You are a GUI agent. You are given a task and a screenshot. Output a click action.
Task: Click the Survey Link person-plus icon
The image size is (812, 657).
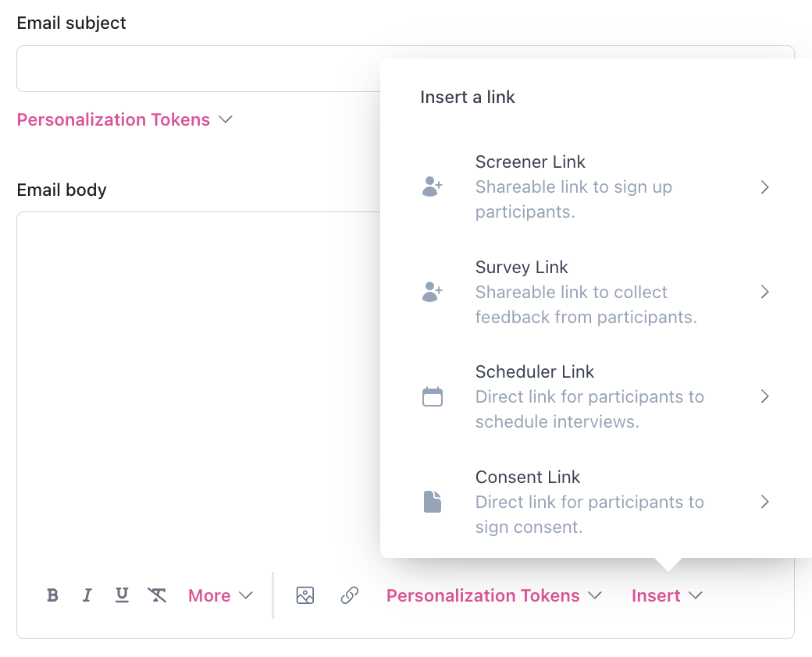(432, 292)
